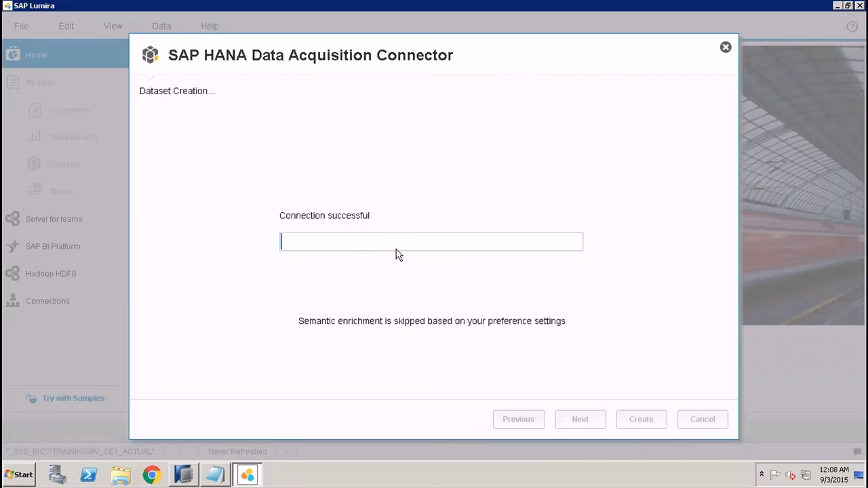Image resolution: width=868 pixels, height=488 pixels.
Task: Click the Server for teams icon
Action: [x=12, y=219]
